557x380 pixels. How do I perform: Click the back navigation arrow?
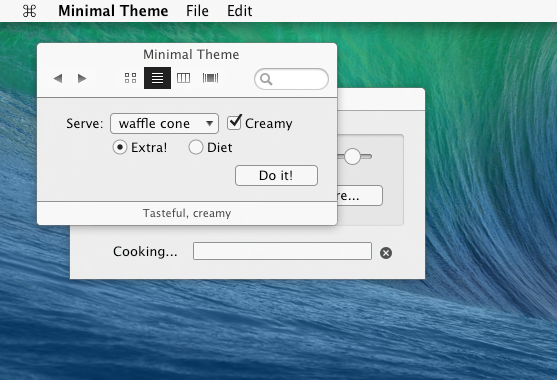pos(58,78)
